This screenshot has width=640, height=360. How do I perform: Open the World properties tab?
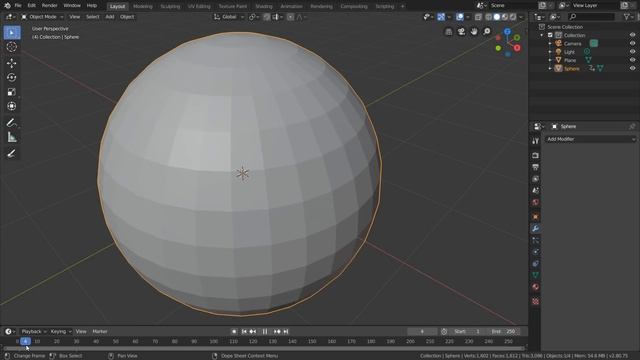pos(536,202)
